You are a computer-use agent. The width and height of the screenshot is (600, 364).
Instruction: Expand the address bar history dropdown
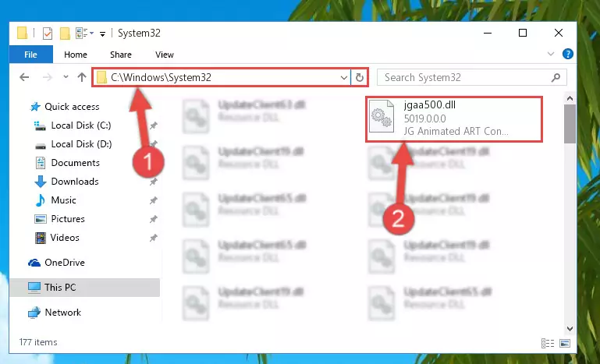[343, 78]
